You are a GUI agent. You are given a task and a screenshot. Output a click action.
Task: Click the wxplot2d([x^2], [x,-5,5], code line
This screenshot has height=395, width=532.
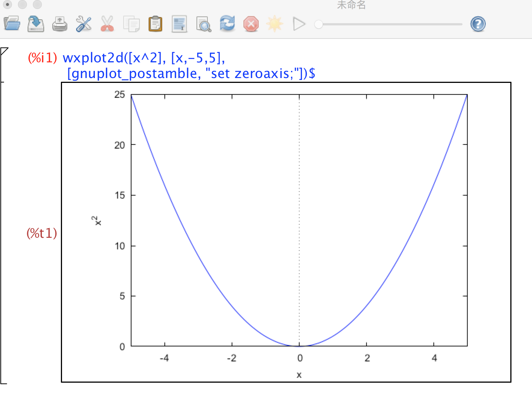(144, 58)
